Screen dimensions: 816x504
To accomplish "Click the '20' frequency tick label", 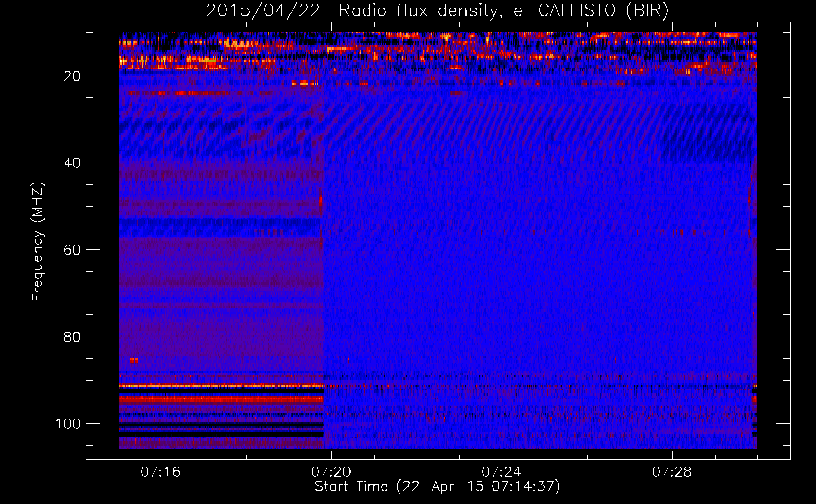I will [72, 76].
